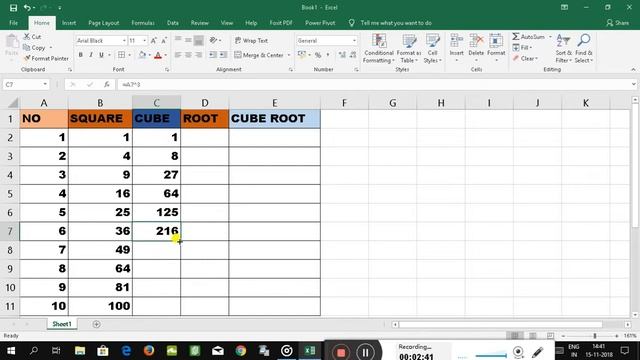The height and width of the screenshot is (360, 640).
Task: Open File Explorer from the taskbar
Action: tap(80, 351)
